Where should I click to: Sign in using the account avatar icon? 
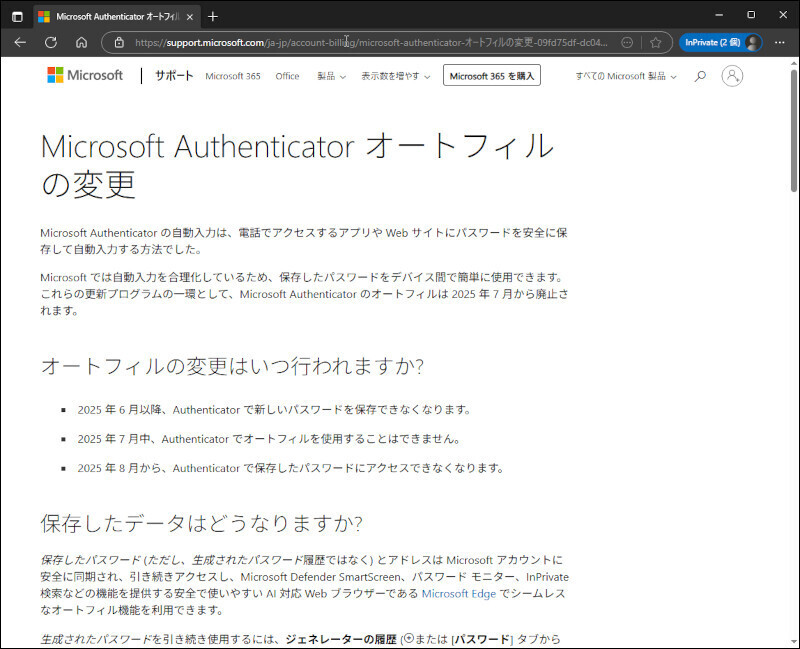732,76
